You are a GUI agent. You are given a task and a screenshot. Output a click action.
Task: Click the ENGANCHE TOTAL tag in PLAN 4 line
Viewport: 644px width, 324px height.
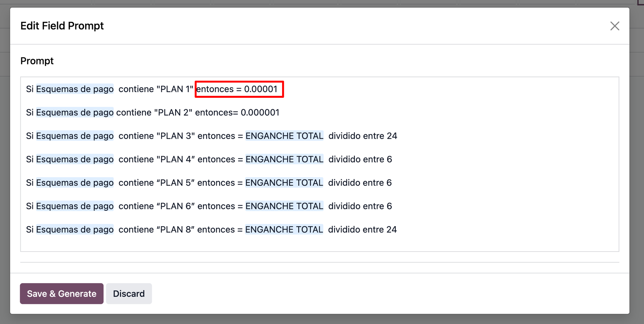tap(284, 159)
